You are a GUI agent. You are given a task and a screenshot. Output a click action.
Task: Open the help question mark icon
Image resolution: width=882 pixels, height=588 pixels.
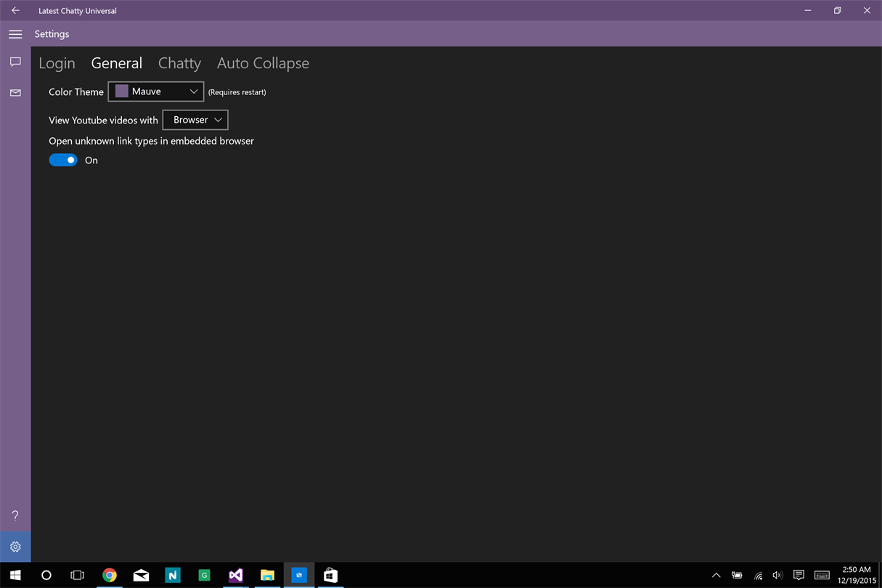click(15, 516)
